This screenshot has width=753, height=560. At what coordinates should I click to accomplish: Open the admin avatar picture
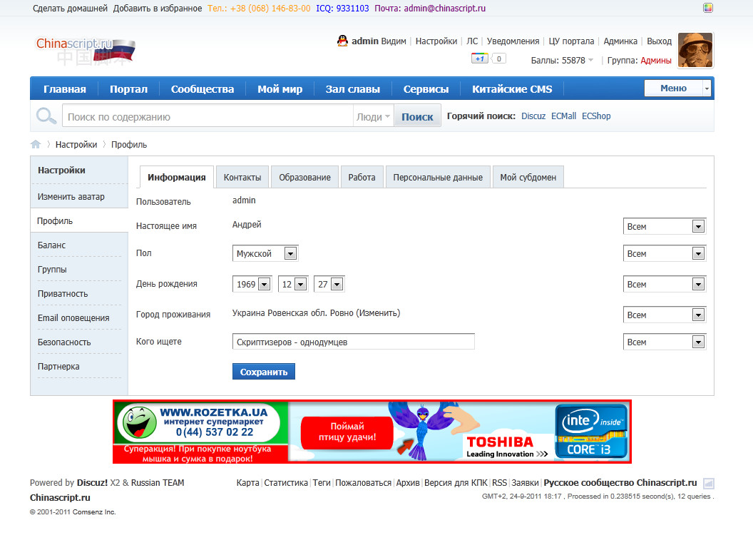pos(695,50)
